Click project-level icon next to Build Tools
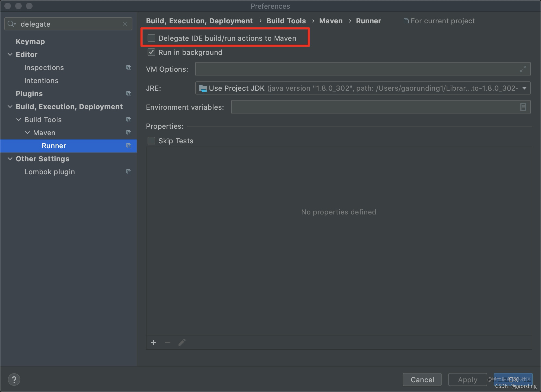Image resolution: width=541 pixels, height=392 pixels. point(129,120)
